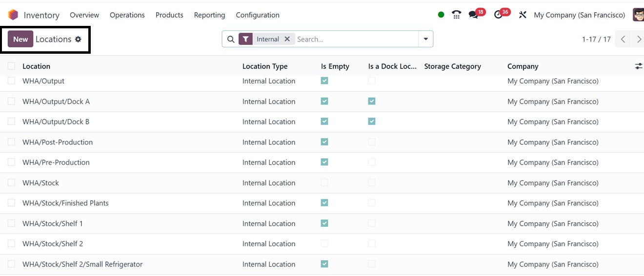The width and height of the screenshot is (644, 276).
Task: Open the WHA/Output/Dock B location
Action: tap(56, 122)
